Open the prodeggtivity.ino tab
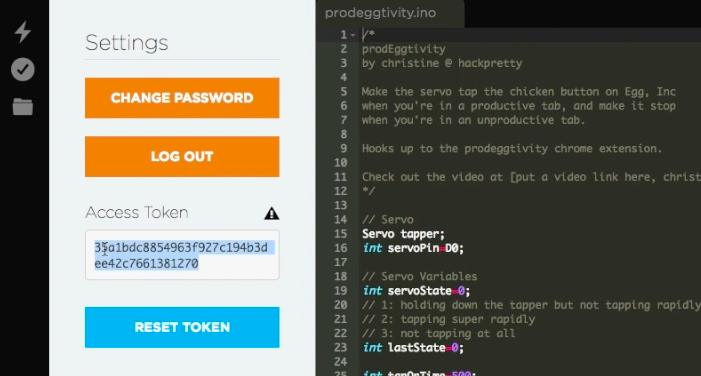This screenshot has height=376, width=701. 380,13
